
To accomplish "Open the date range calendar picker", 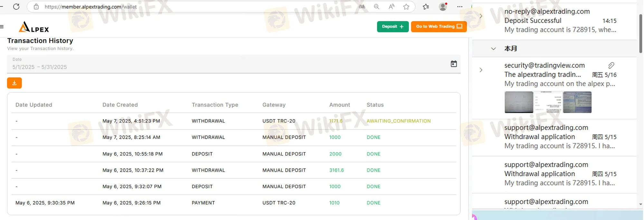I will tap(454, 64).
